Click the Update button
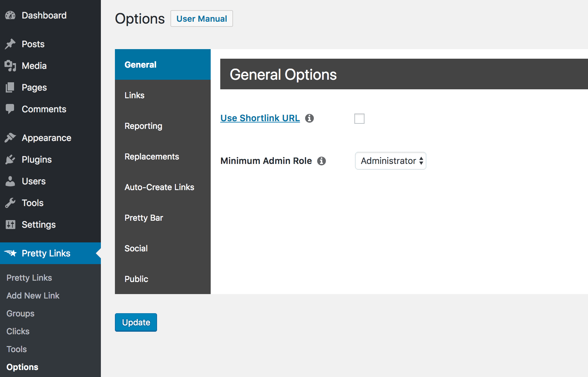 pos(136,322)
